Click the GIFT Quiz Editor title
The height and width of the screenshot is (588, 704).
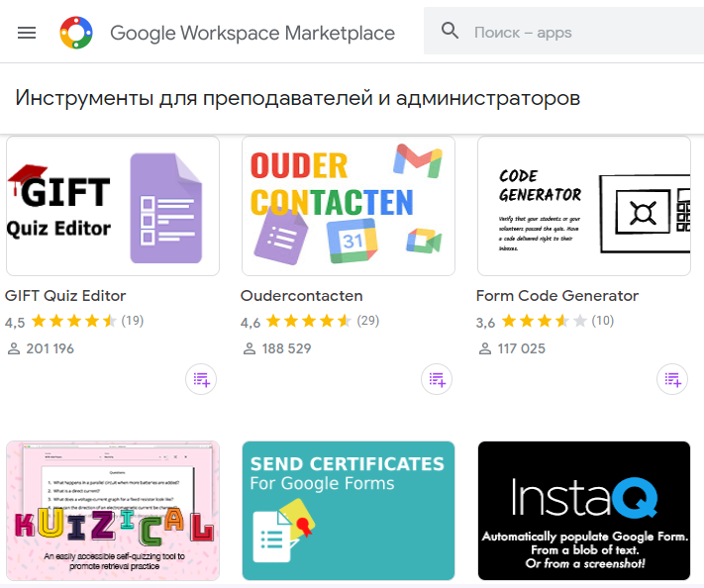tap(65, 296)
